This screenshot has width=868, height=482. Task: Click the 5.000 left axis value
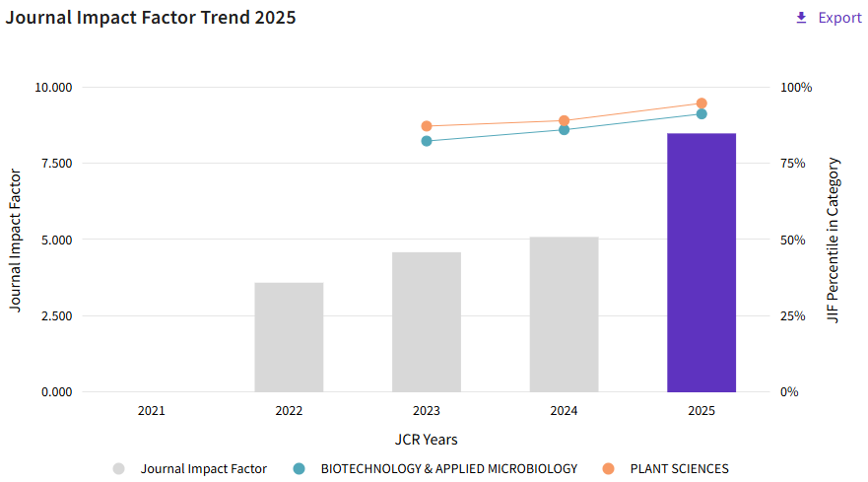click(x=56, y=240)
